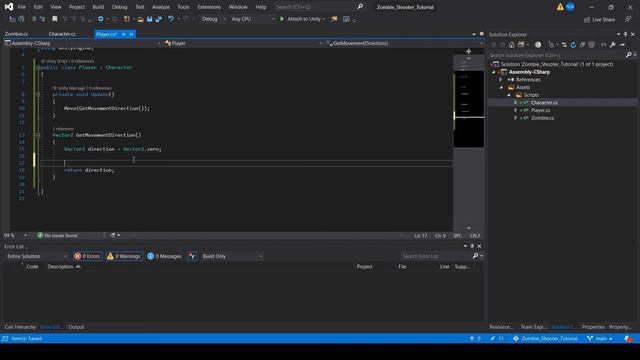Toggle the 0 Messages filter

(164, 256)
